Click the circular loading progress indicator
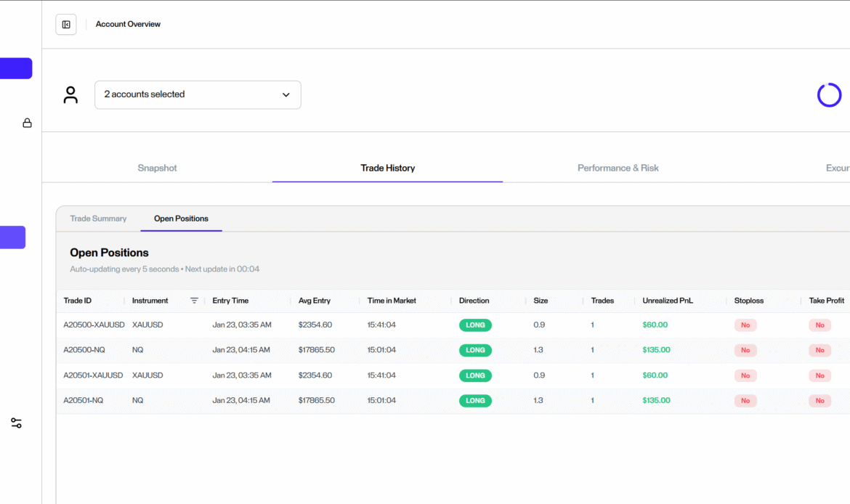The width and height of the screenshot is (850, 504). [829, 95]
